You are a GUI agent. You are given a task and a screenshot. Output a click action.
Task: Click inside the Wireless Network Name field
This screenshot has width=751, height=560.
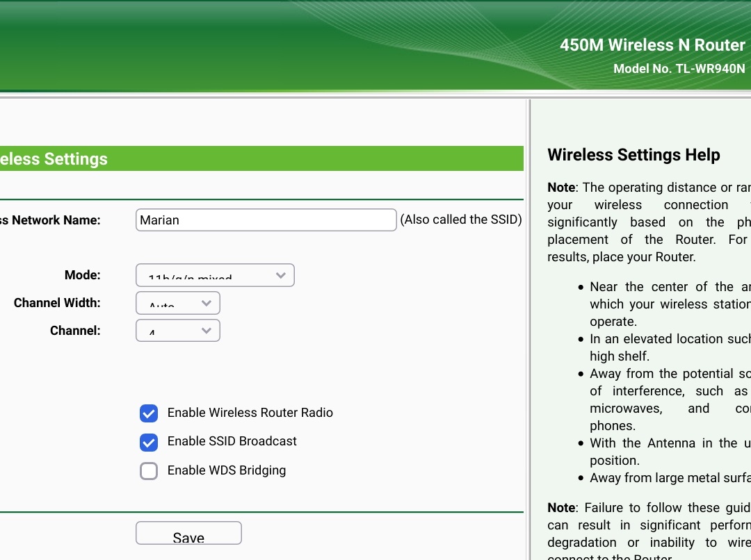click(266, 220)
